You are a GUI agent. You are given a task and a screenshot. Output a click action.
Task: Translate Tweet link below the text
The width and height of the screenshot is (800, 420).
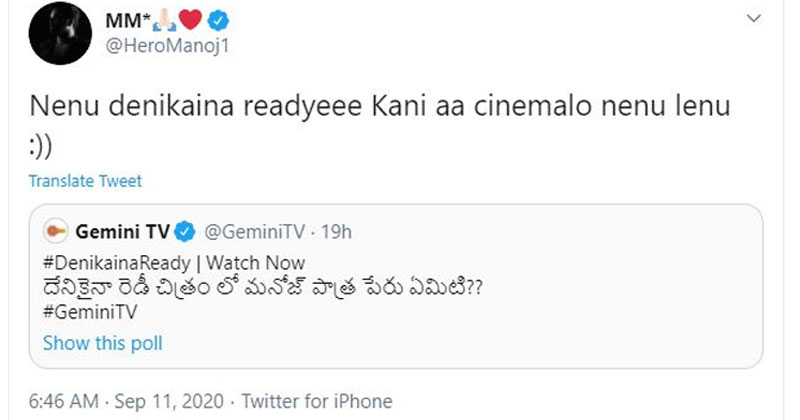pyautogui.click(x=85, y=181)
